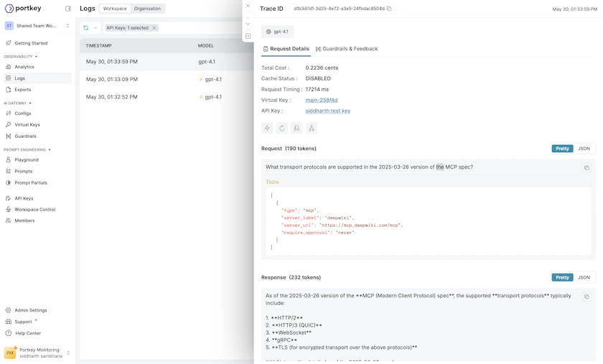Open Virtual Keys page
The image size is (603, 364).
(27, 125)
